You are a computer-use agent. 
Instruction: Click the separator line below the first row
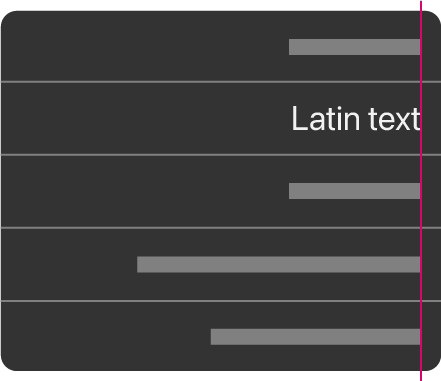click(x=220, y=82)
